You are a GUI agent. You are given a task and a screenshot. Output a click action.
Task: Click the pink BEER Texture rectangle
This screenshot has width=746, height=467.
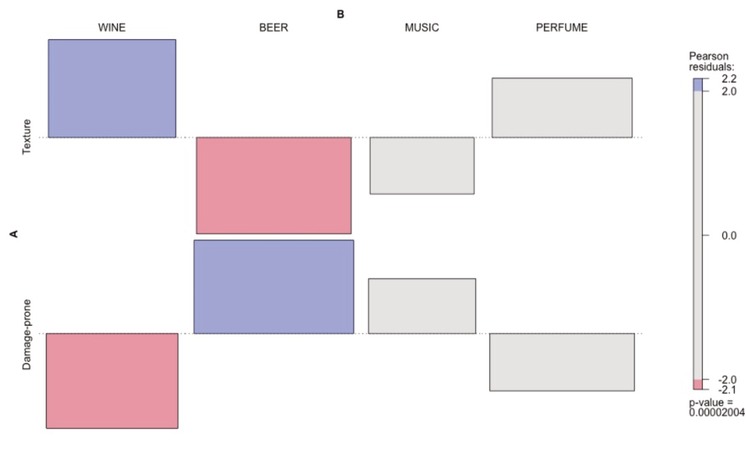[274, 185]
